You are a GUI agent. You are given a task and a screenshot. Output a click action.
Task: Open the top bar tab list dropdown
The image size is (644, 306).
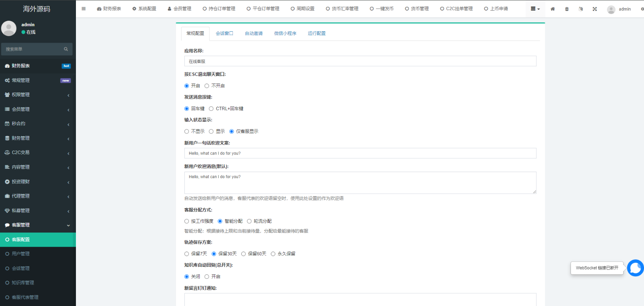point(535,9)
